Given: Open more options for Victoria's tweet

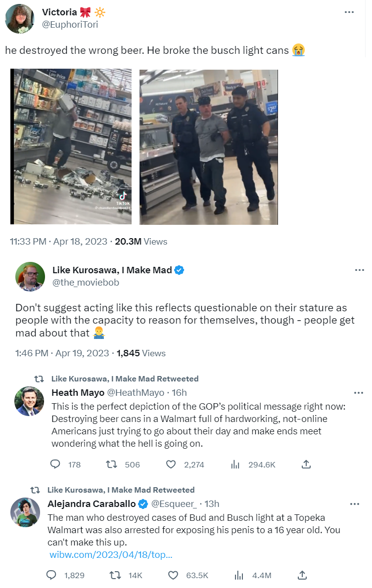Looking at the screenshot, I should click(x=349, y=12).
